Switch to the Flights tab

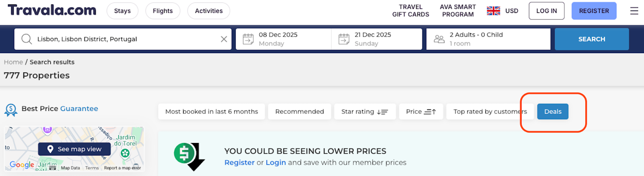click(x=163, y=11)
